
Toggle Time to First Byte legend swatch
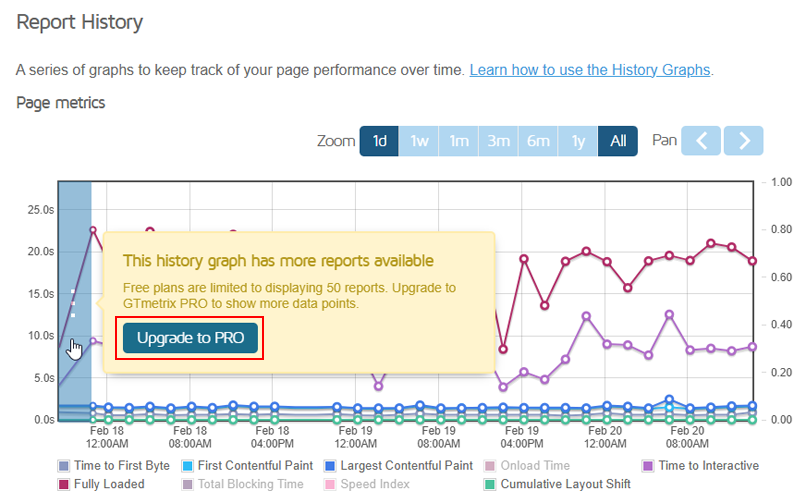[64, 466]
